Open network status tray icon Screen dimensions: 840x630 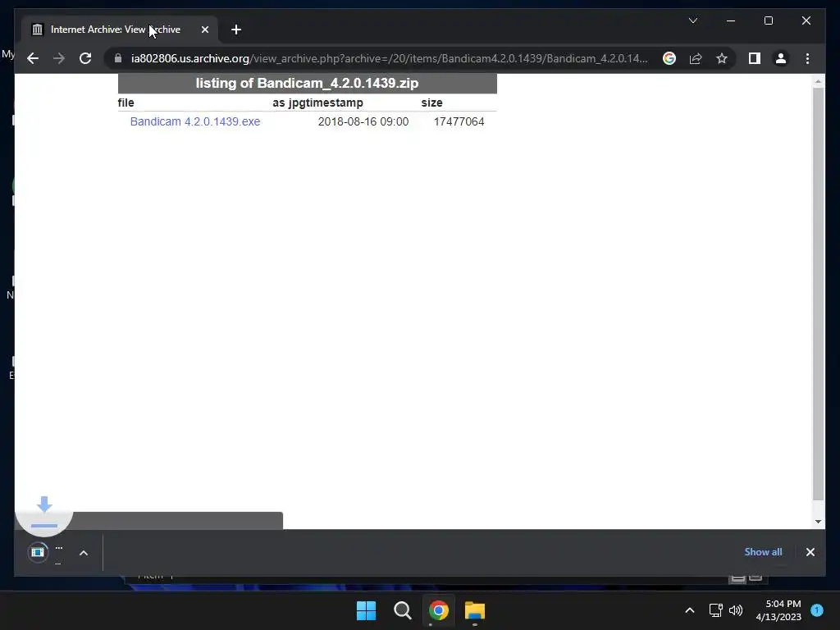[715, 610]
